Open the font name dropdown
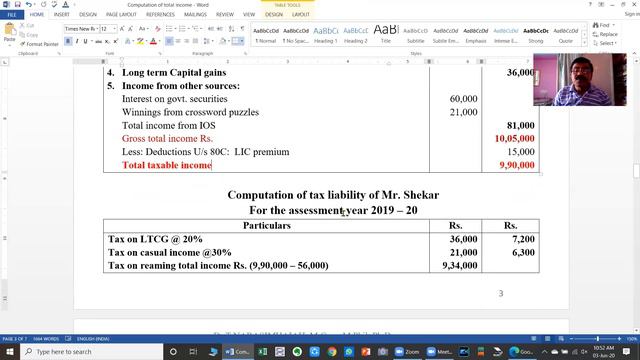Viewport: 640px width, 360px height. [98, 29]
